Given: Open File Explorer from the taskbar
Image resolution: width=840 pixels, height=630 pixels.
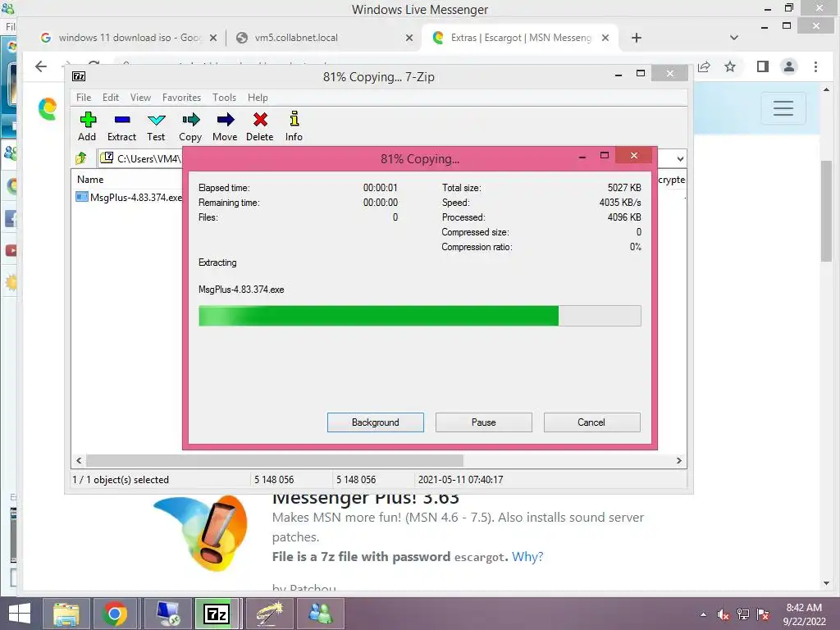Looking at the screenshot, I should 66,614.
